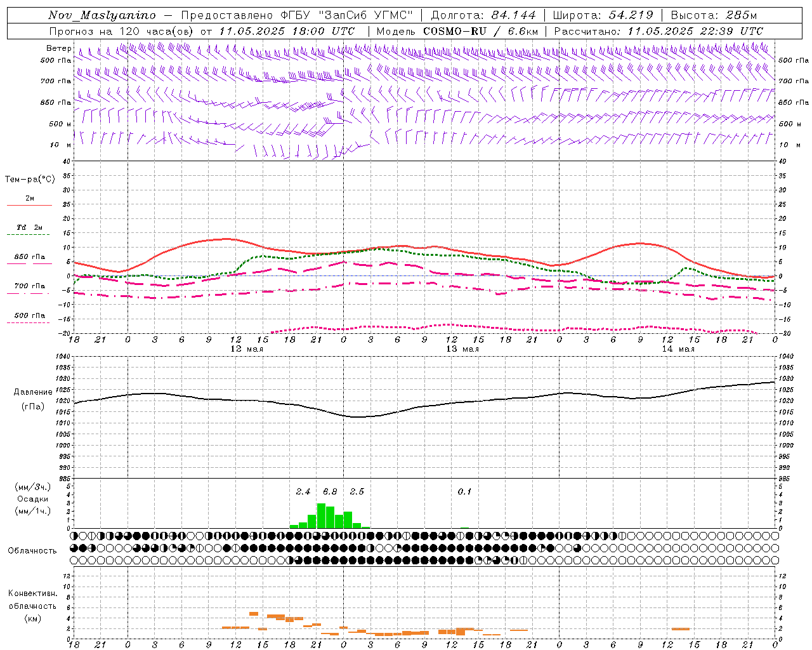Click the (мм/1ч.) hourly precipitation unit label
Viewport: 812px width, 650px height.
[x=32, y=512]
